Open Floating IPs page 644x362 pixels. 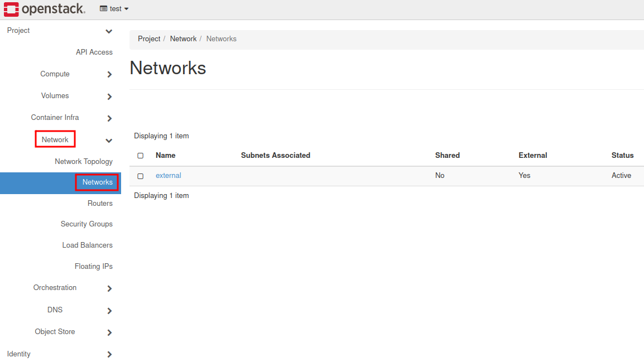(x=93, y=267)
